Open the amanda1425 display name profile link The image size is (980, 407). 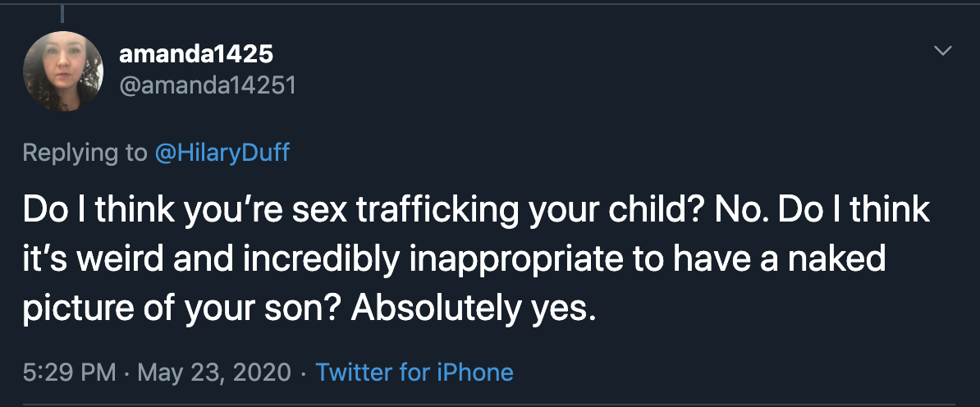(x=196, y=54)
